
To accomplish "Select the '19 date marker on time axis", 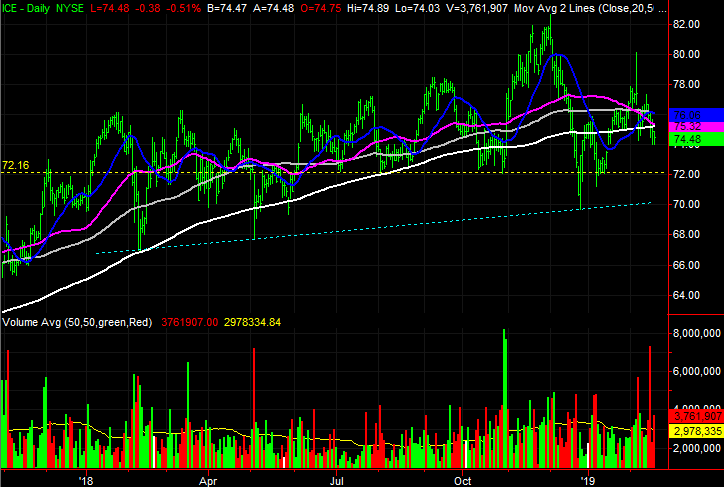I will coord(588,481).
